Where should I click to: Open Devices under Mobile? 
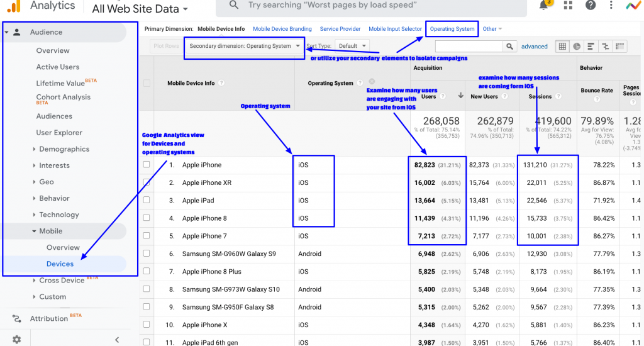[60, 264]
